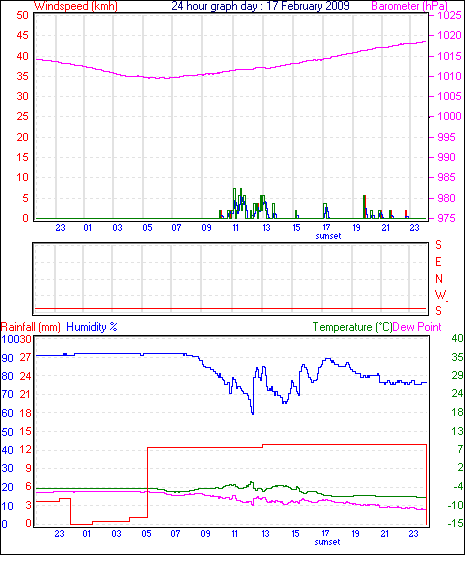466x566 pixels.
Task: Click the Windspeed (kmh) axis label
Action: [76, 6]
